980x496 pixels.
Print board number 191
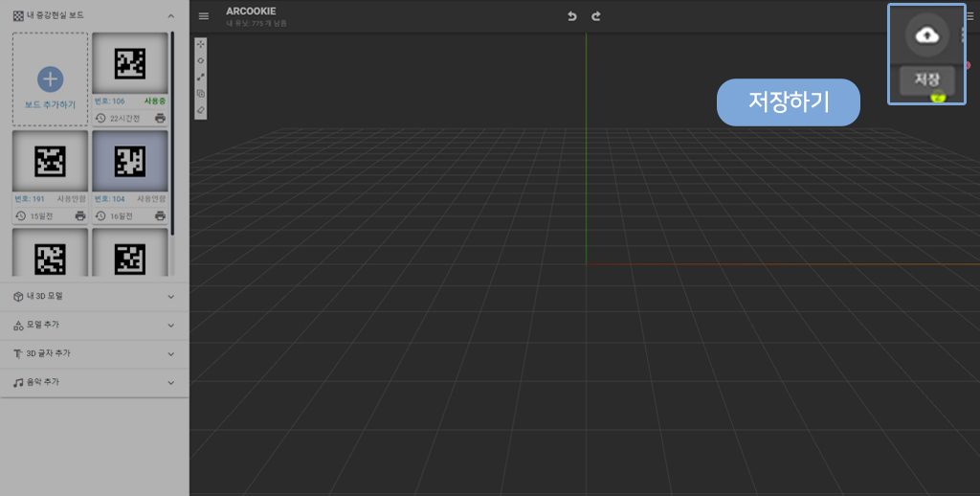coord(80,215)
